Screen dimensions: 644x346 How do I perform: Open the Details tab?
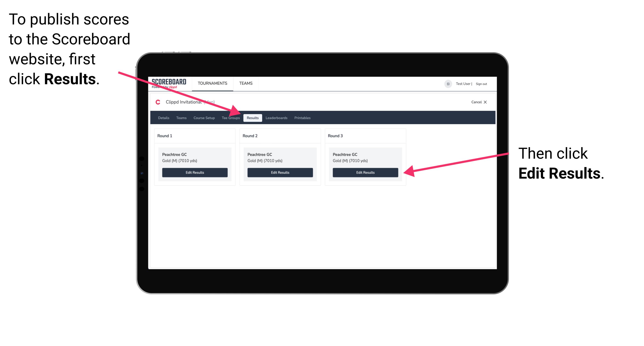pos(163,118)
